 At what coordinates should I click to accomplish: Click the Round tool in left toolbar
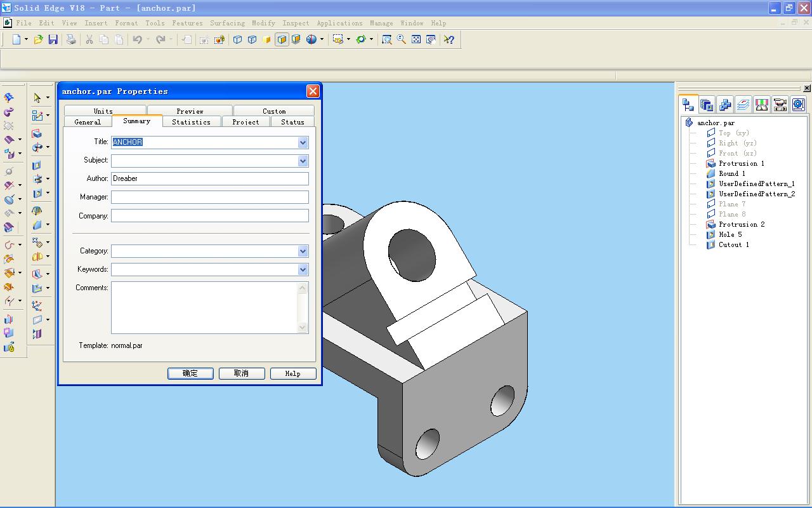tap(37, 225)
